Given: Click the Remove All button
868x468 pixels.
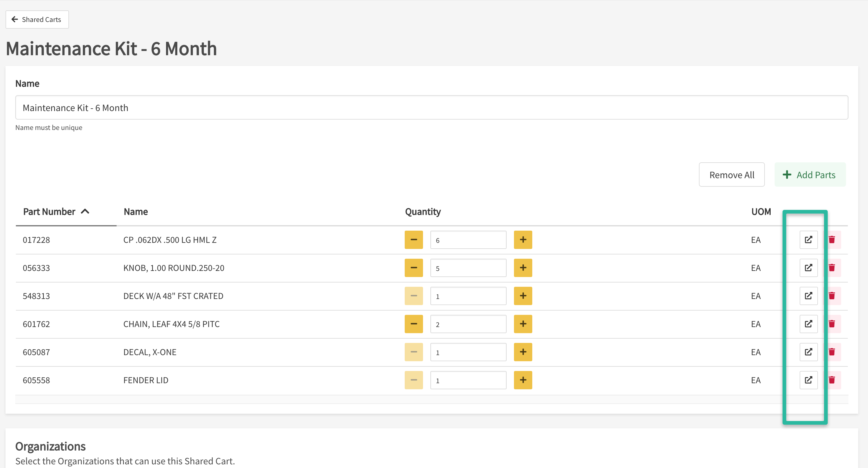Looking at the screenshot, I should 732,175.
